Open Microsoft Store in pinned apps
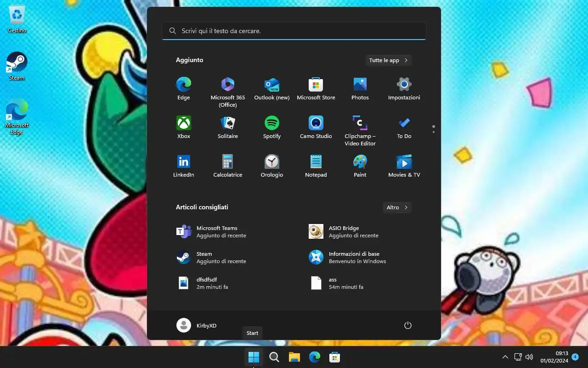This screenshot has width=588, height=368. pyautogui.click(x=316, y=89)
